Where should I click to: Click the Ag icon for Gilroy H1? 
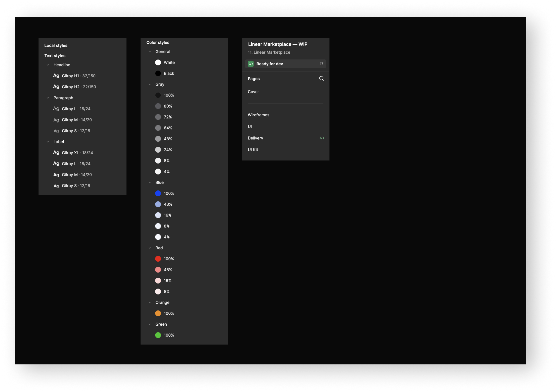tap(56, 76)
